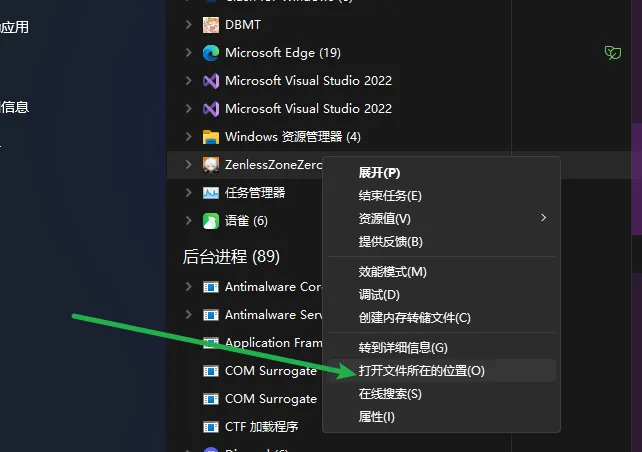Select 创建内存转储文件(C)
642x452 pixels.
(x=441, y=318)
